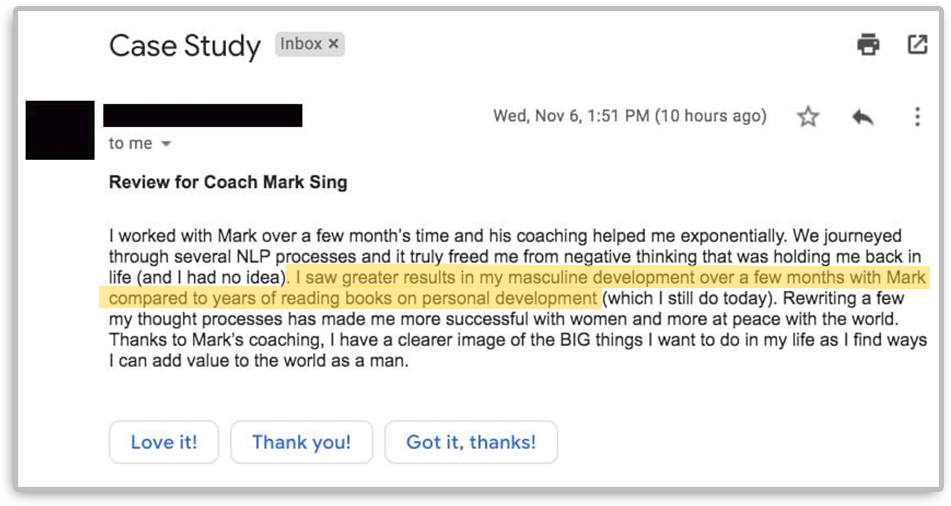
Task: Remove the Inbox label with its X
Action: (334, 44)
